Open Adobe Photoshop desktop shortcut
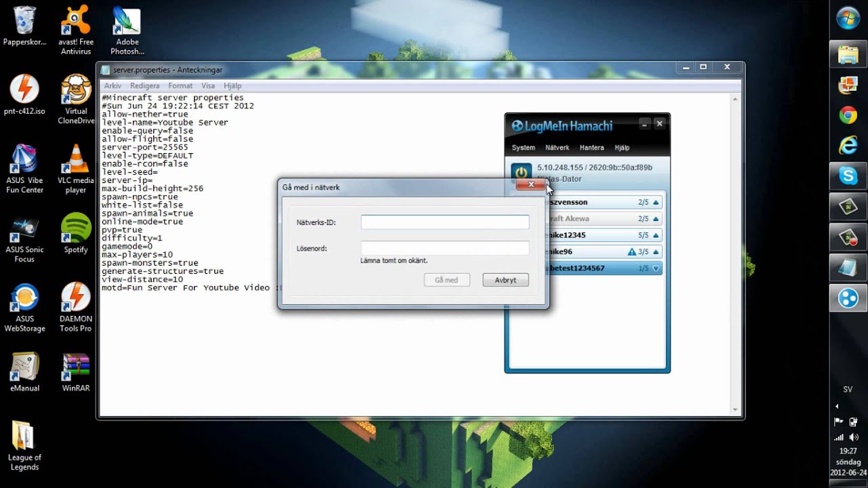This screenshot has height=488, width=868. 127,30
